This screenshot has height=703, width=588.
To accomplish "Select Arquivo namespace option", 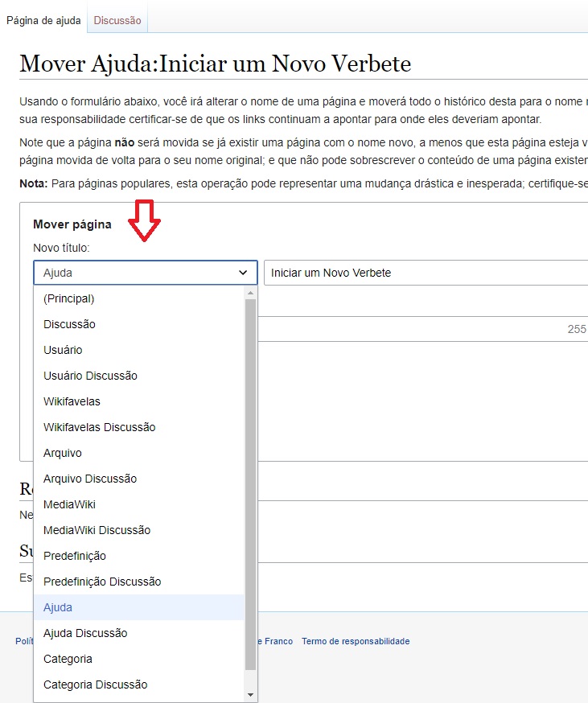I will [63, 453].
